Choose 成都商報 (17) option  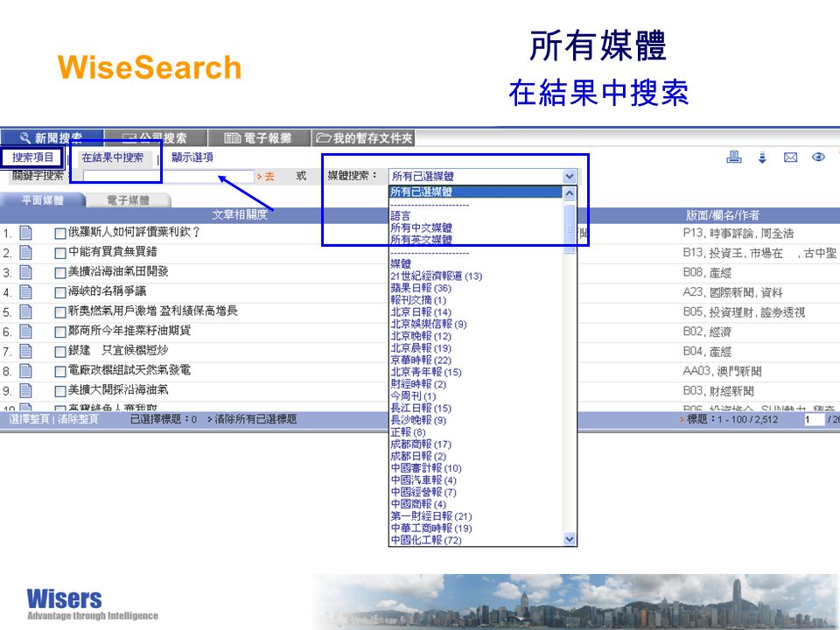coord(421,444)
